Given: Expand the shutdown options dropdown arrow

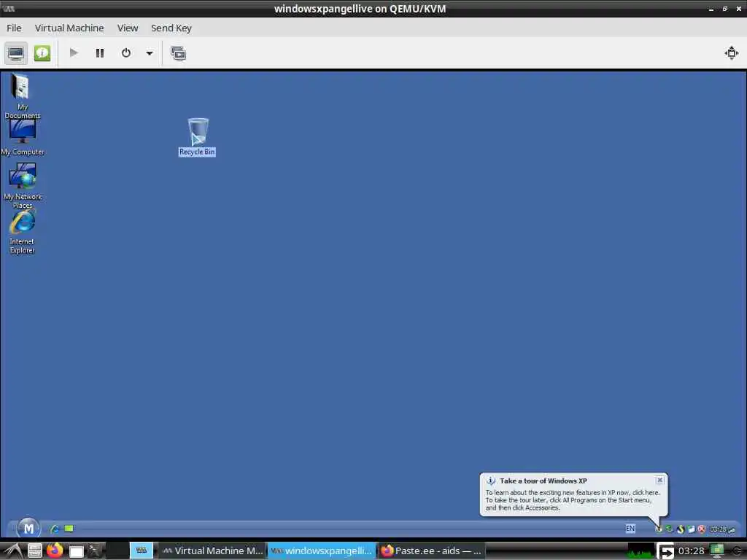Looking at the screenshot, I should point(149,52).
